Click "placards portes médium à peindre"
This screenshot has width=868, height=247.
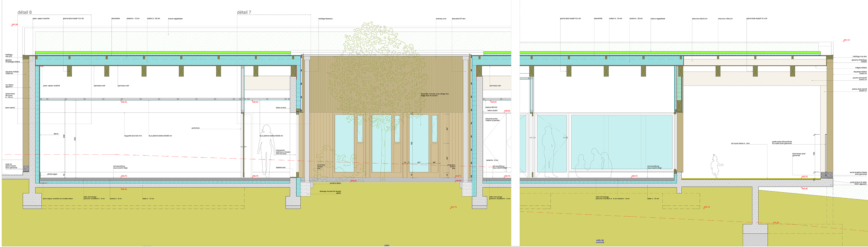[492, 120]
